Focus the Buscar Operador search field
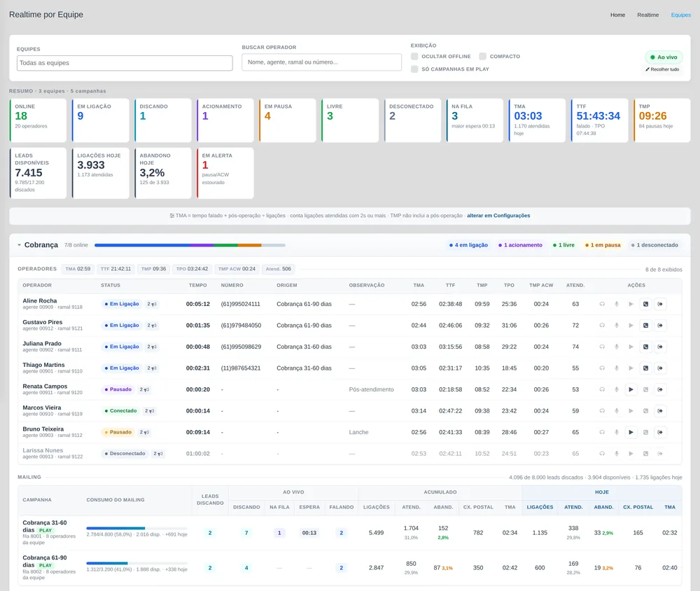The width and height of the screenshot is (700, 591). (x=321, y=62)
